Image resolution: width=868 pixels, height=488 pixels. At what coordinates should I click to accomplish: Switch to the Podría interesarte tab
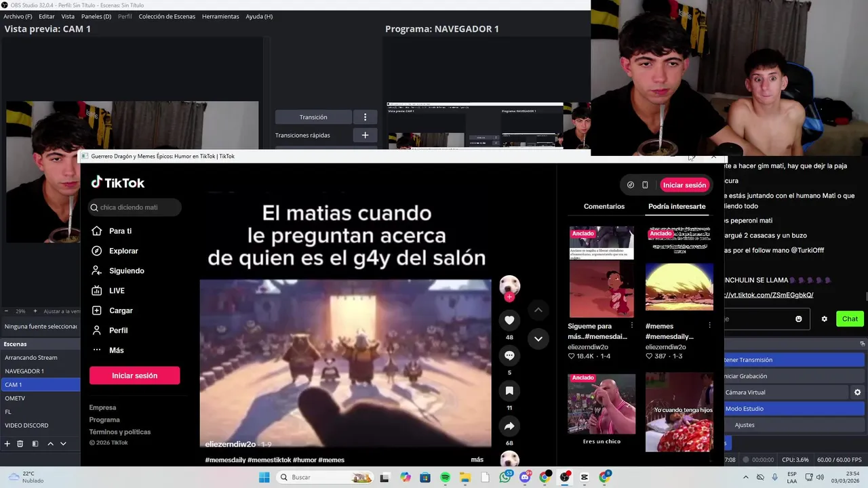677,206
